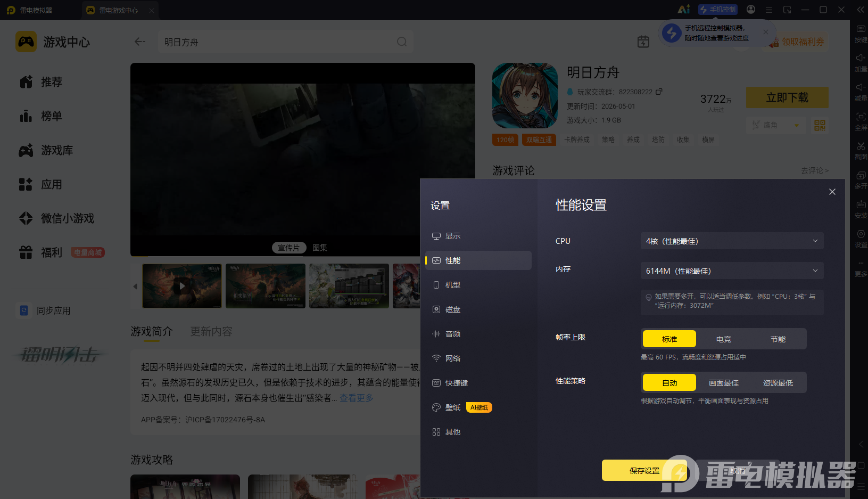Click the search magnifier icon

[402, 42]
